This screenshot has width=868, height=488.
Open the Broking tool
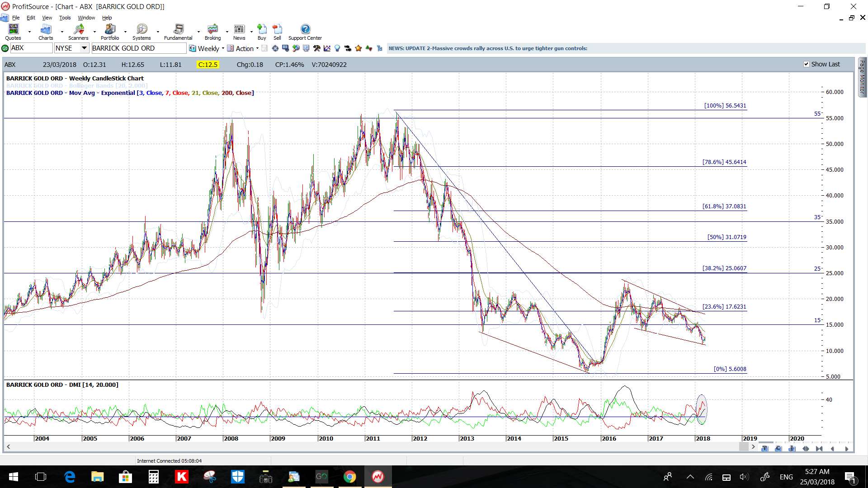(212, 32)
